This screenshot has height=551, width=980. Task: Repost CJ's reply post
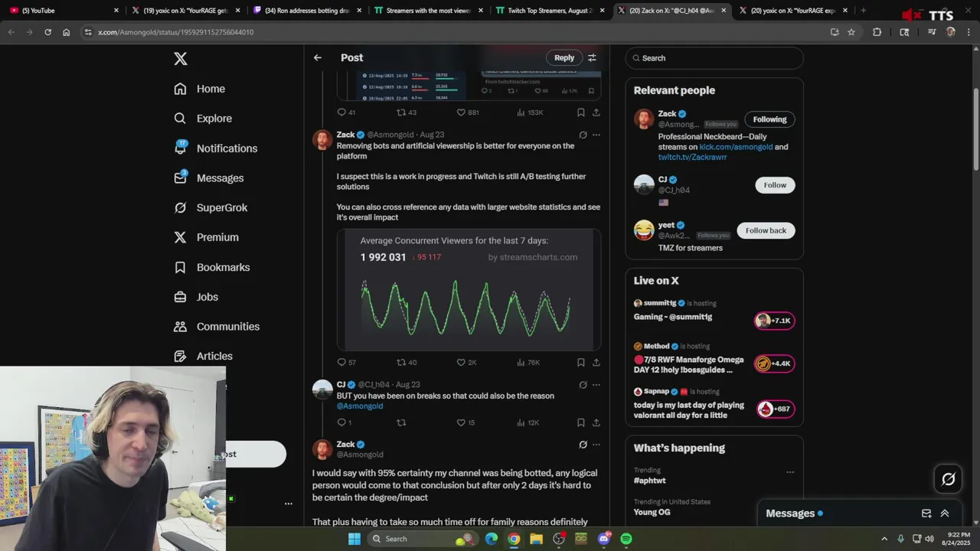(x=401, y=422)
